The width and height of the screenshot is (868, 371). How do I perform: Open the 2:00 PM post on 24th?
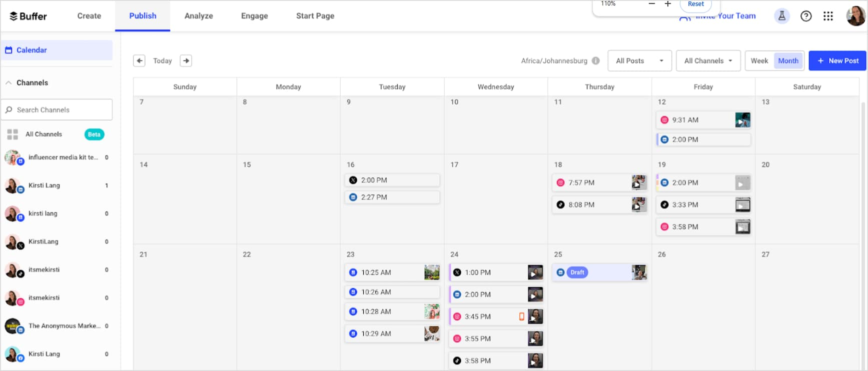[x=496, y=294]
